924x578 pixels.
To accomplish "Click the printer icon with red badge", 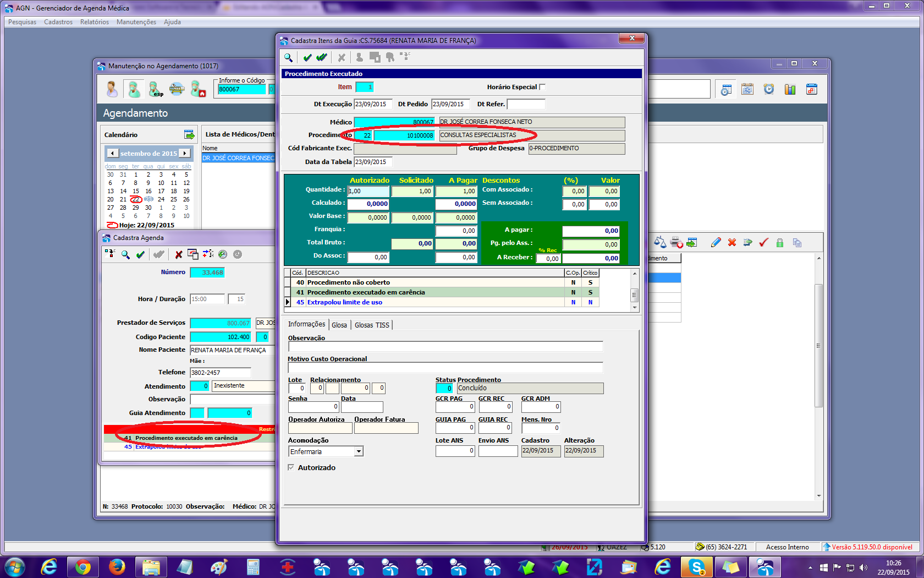I will (676, 243).
